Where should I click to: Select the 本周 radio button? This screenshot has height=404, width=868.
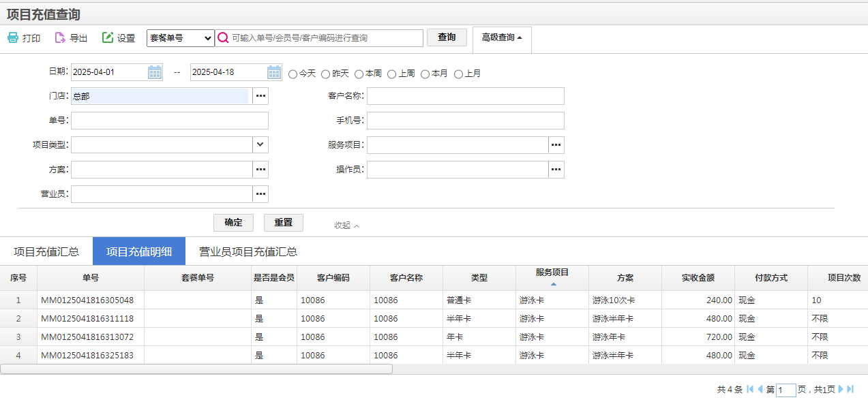pyautogui.click(x=359, y=74)
